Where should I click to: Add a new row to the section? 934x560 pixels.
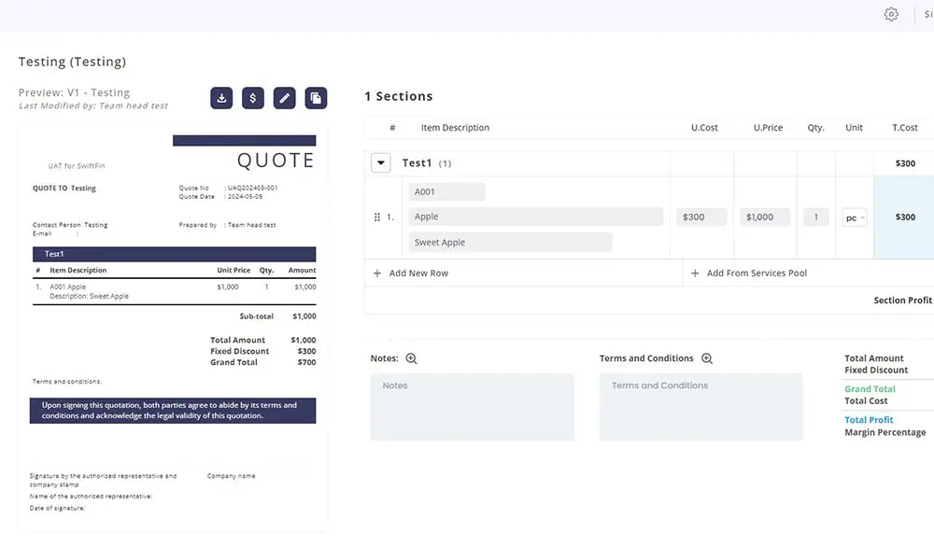pyautogui.click(x=411, y=273)
